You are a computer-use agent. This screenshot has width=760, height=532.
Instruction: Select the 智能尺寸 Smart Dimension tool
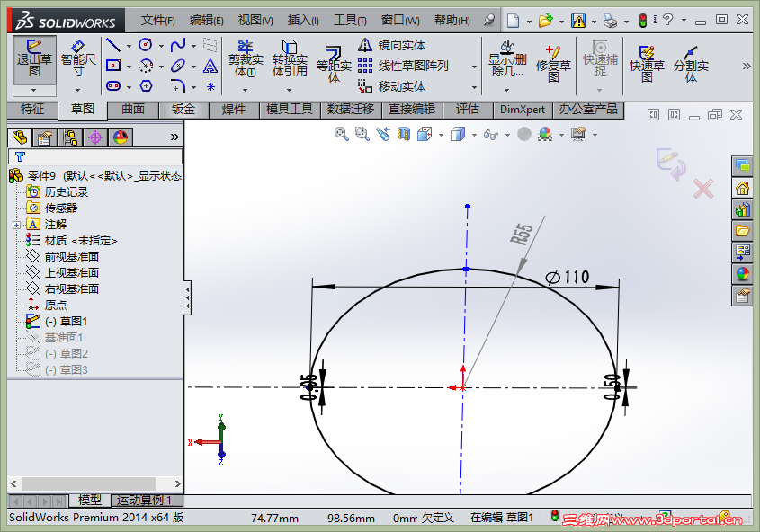point(78,58)
